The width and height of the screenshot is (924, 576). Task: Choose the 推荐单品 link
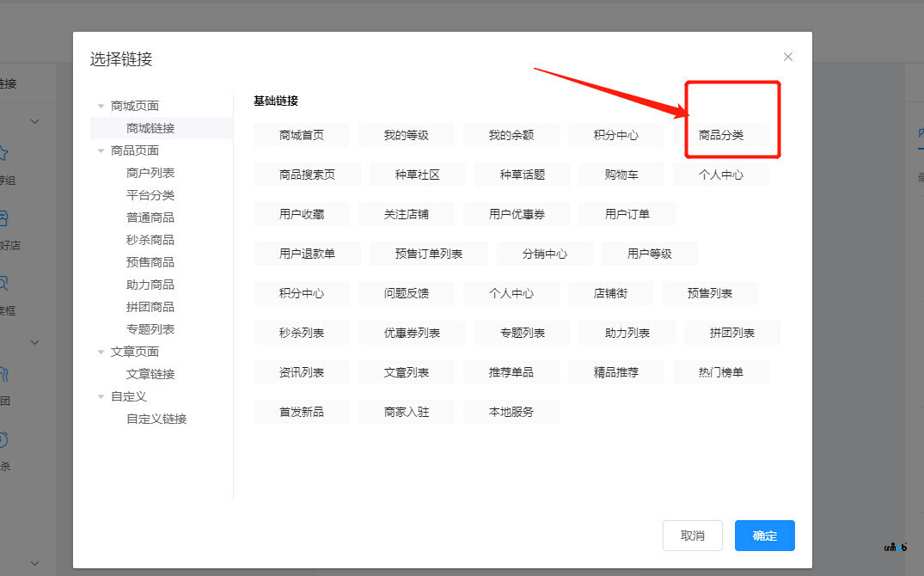tap(511, 372)
